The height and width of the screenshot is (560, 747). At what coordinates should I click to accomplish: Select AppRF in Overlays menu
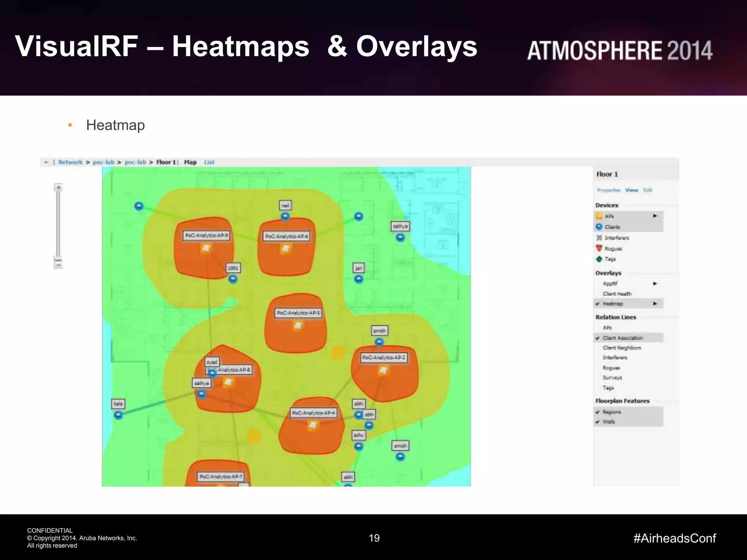610,284
